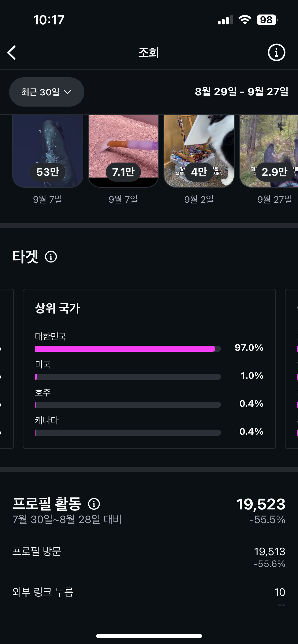Image resolution: width=298 pixels, height=644 pixels.
Task: Open pink sand thumbnail with 7.1만 views
Action: tap(123, 151)
